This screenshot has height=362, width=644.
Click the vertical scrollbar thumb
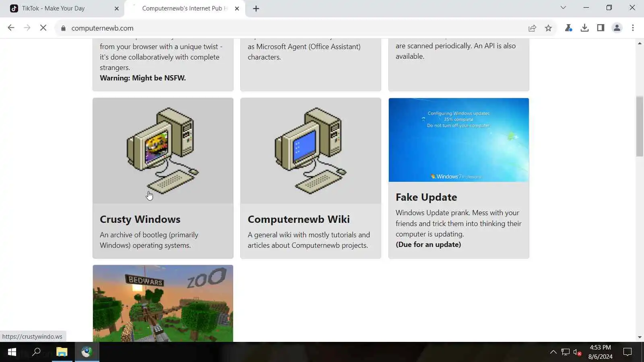(640, 126)
